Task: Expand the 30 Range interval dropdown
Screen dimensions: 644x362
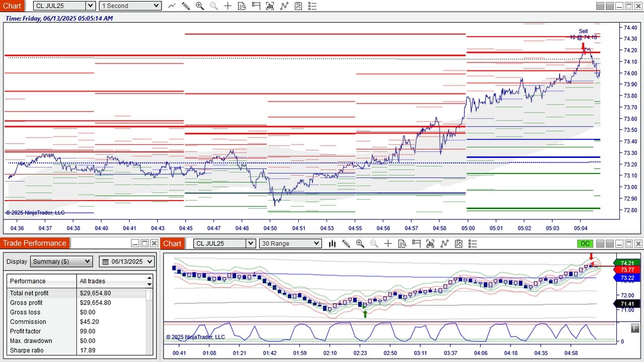Action: point(316,243)
